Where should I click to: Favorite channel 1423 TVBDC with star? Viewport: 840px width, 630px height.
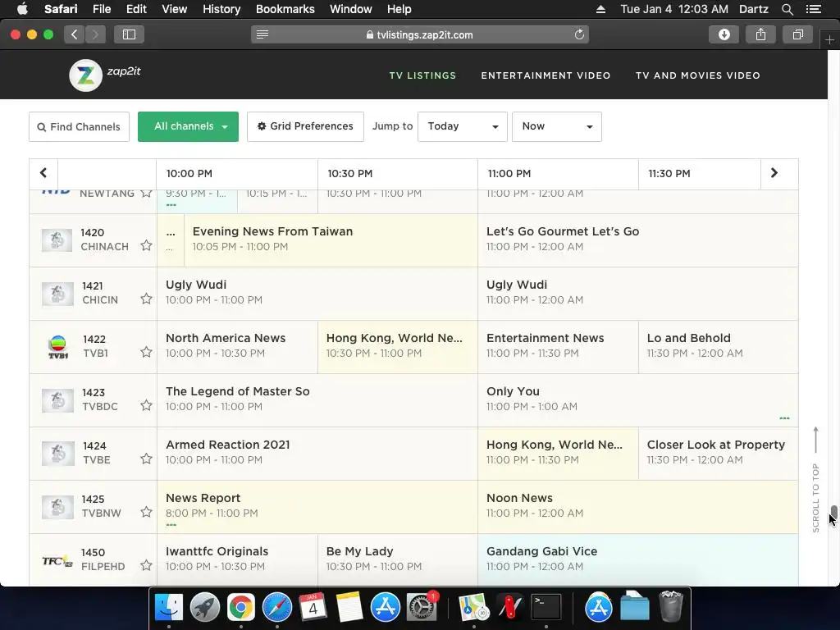tap(146, 405)
